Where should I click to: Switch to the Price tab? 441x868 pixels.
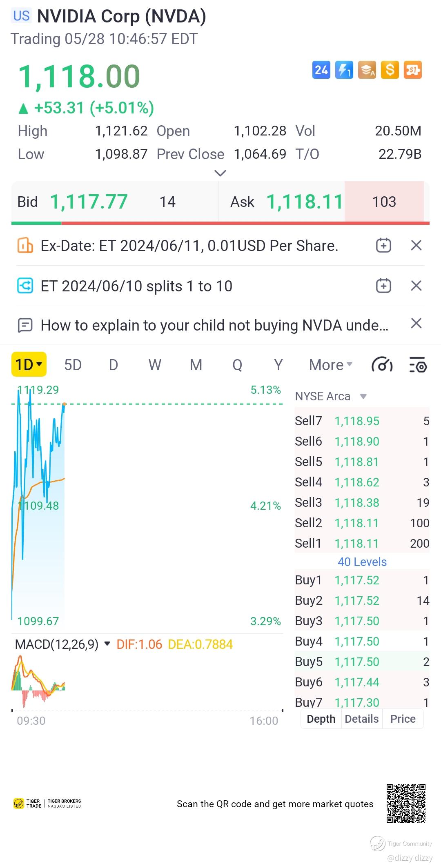click(x=403, y=719)
